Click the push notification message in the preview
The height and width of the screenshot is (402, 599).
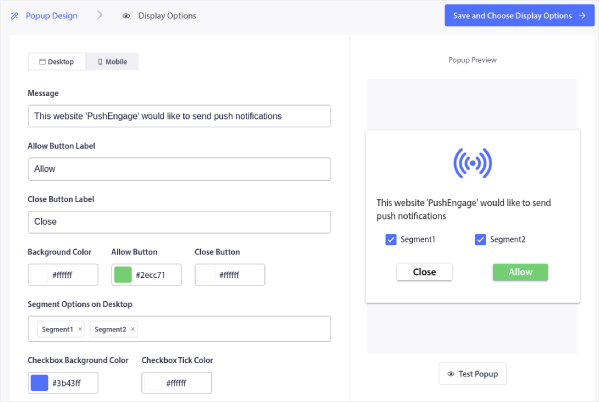(x=463, y=209)
